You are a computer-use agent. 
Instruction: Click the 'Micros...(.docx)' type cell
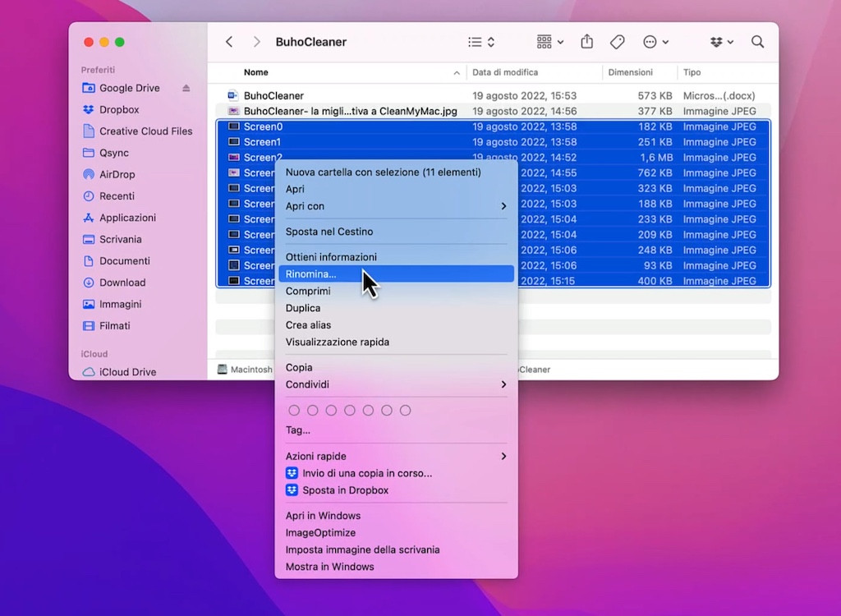click(719, 95)
